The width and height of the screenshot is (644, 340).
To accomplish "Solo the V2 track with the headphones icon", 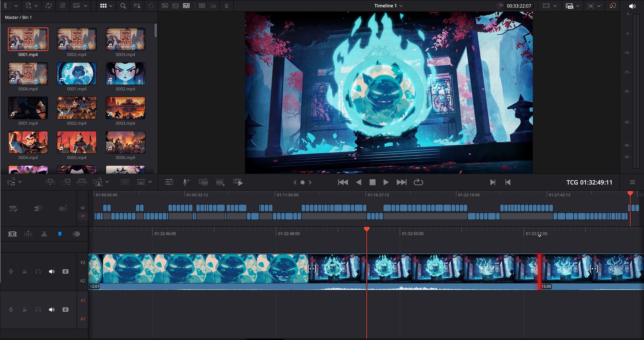I will click(x=38, y=272).
